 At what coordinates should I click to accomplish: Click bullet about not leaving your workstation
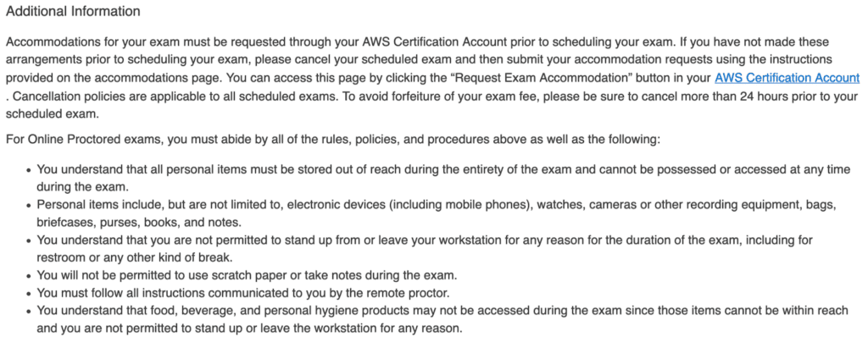tap(425, 249)
